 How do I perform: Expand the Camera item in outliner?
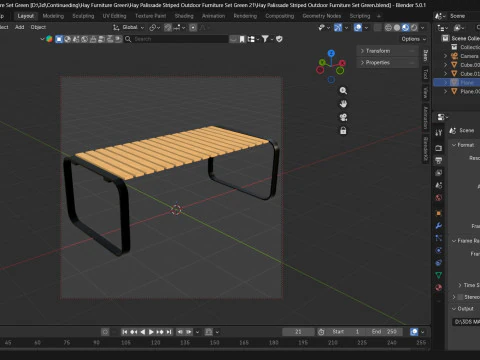446,56
